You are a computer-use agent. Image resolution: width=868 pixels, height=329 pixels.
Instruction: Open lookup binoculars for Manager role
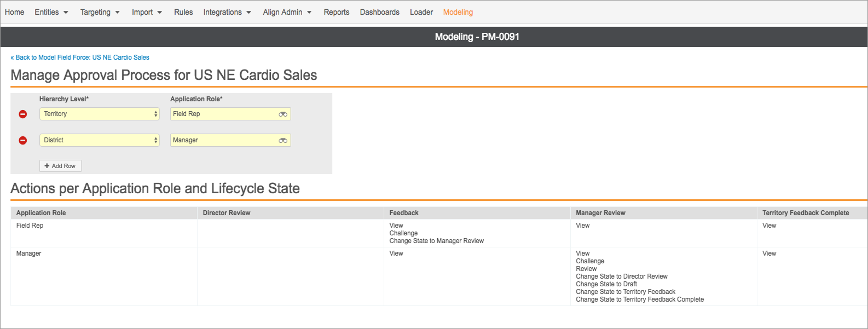click(x=283, y=140)
